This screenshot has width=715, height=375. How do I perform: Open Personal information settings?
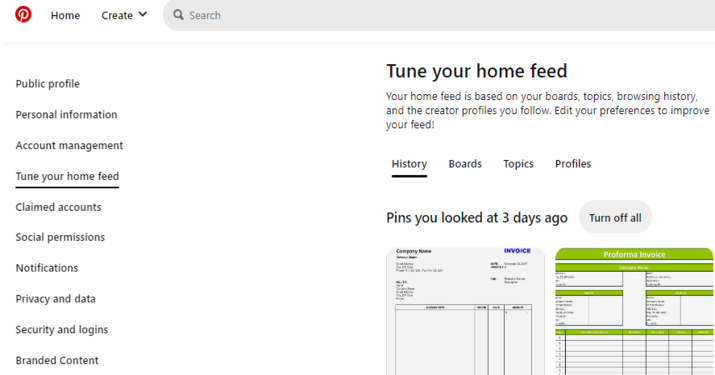pyautogui.click(x=66, y=115)
